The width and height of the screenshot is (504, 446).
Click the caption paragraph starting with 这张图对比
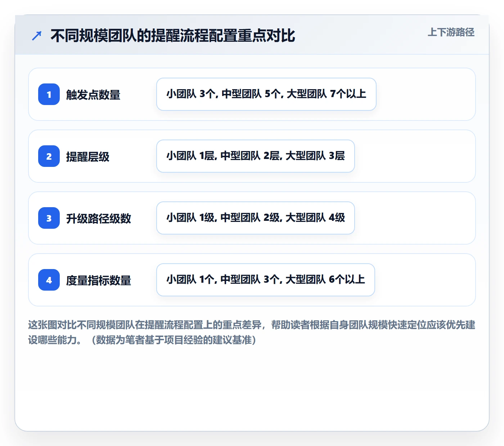[x=252, y=332]
